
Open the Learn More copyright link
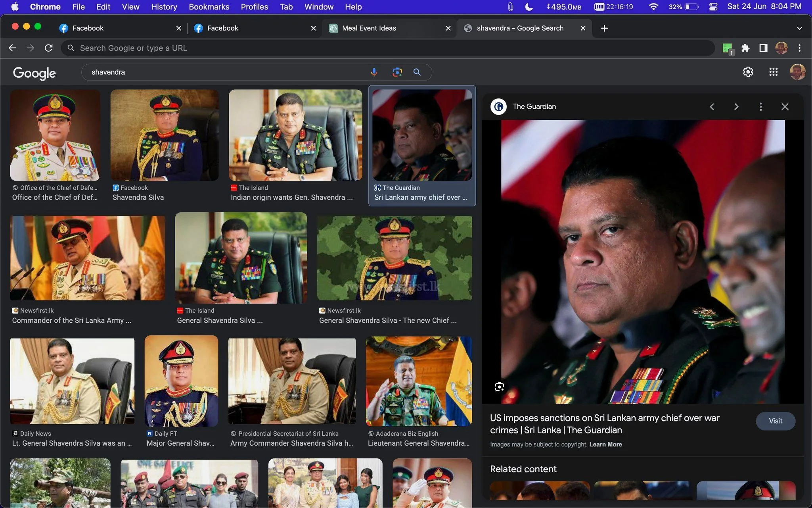tap(605, 444)
